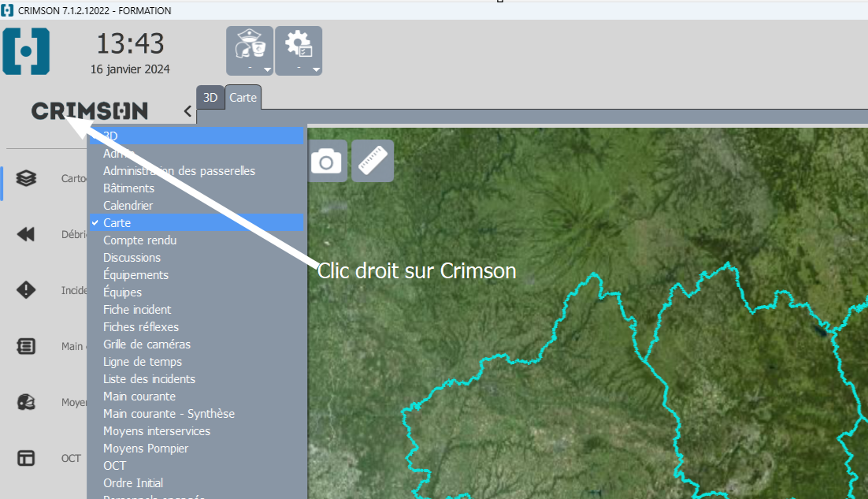The width and height of the screenshot is (868, 499).
Task: Enable Calendrier in the panel list
Action: (128, 206)
